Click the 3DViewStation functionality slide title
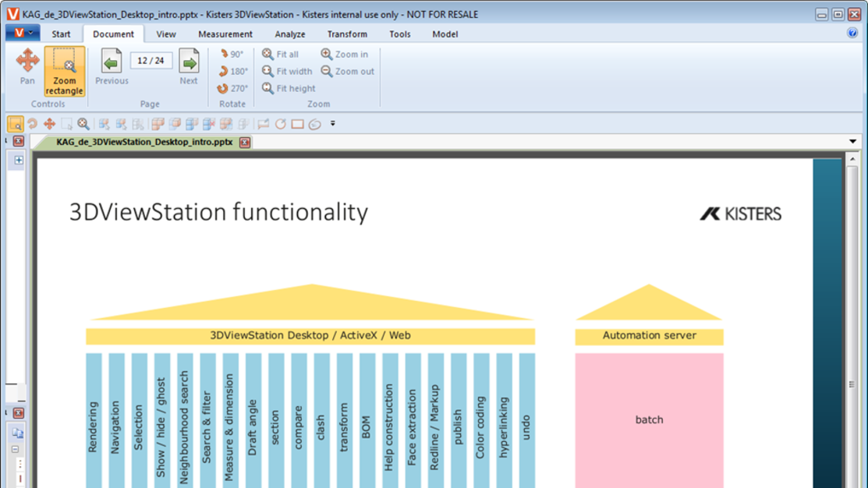 pos(218,213)
